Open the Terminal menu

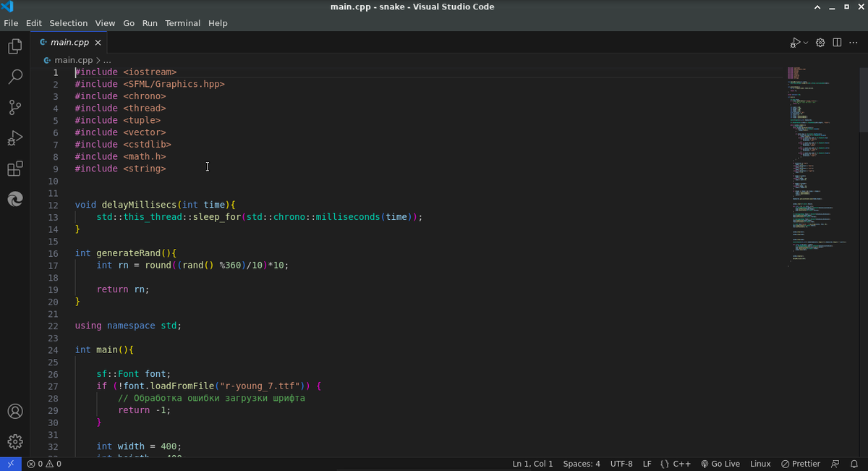[x=183, y=23]
